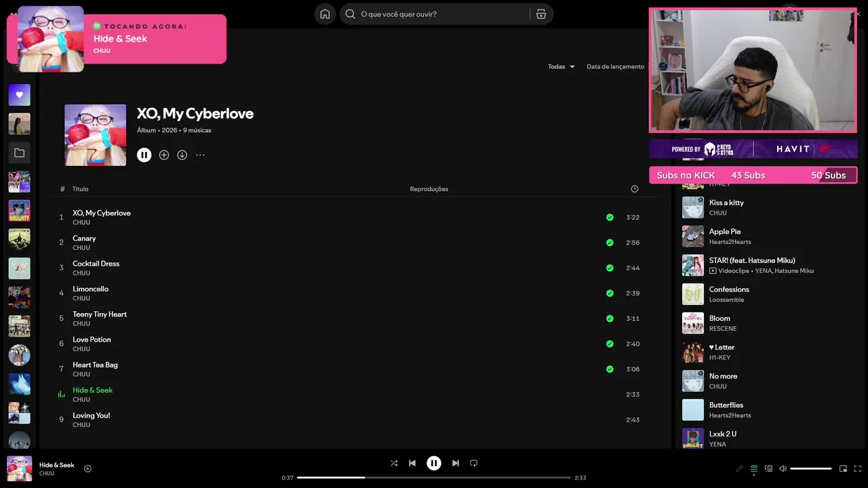Click Título column header
The width and height of the screenshot is (868, 488).
[x=81, y=189]
